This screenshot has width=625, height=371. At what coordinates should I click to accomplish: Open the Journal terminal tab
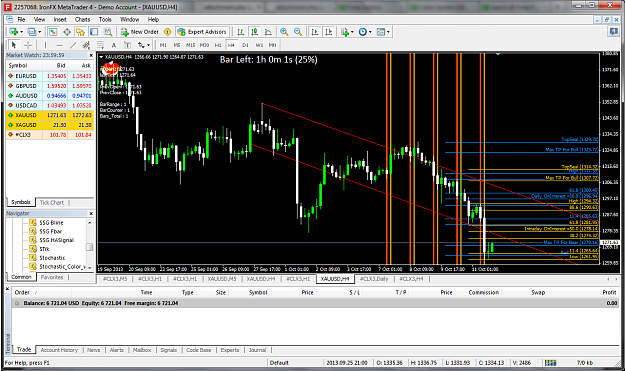coord(257,350)
